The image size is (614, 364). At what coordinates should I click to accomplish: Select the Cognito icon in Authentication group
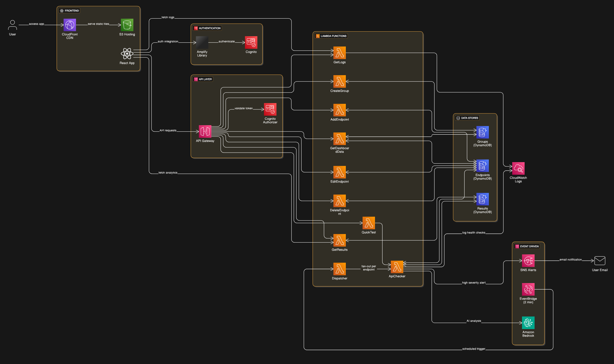(x=251, y=42)
